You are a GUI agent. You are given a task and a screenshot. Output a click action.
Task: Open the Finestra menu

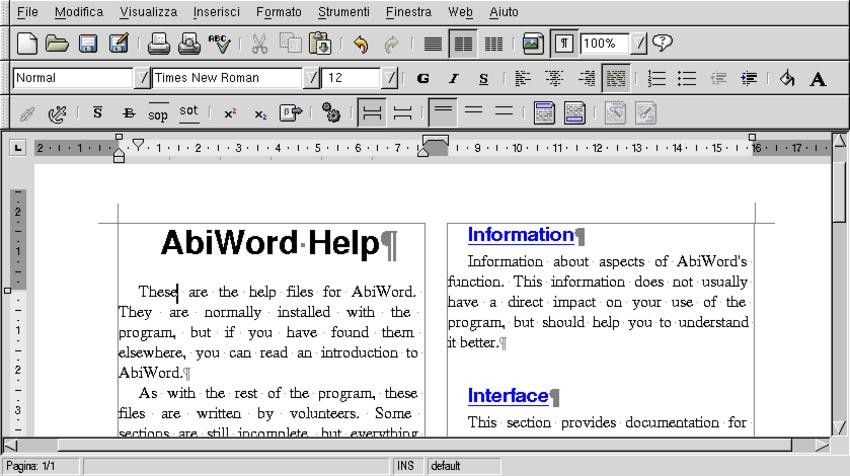(409, 12)
